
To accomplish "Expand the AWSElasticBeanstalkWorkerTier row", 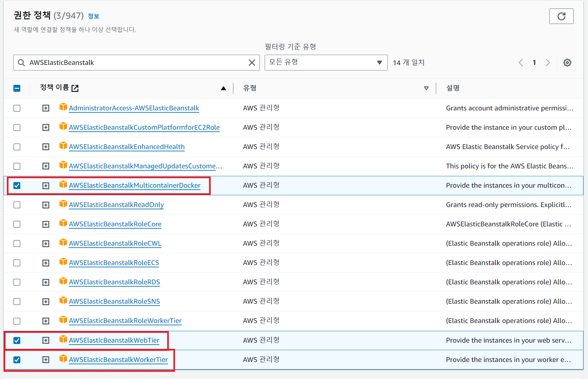I will coord(46,360).
